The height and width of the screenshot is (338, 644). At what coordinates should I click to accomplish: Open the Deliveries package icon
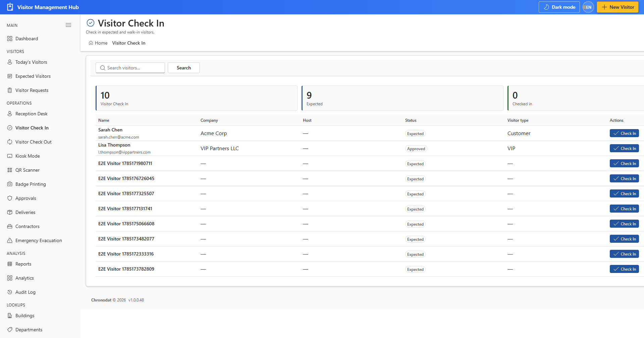[10, 212]
